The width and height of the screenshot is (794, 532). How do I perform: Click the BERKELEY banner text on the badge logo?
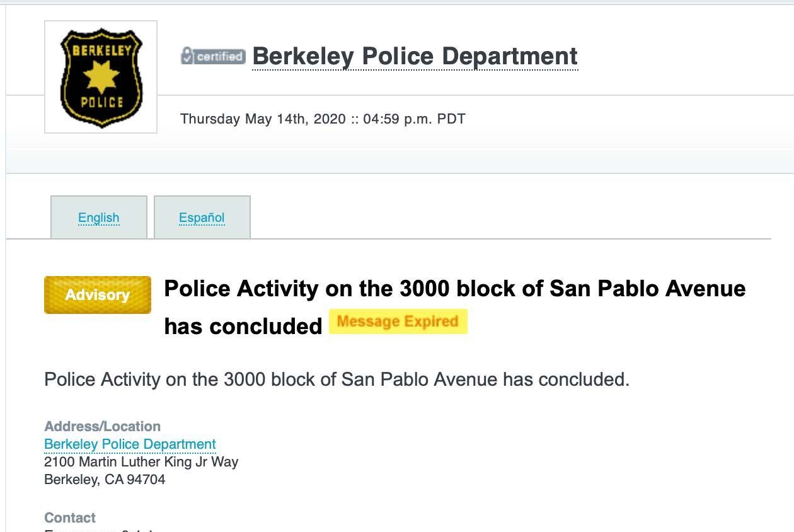pos(101,50)
